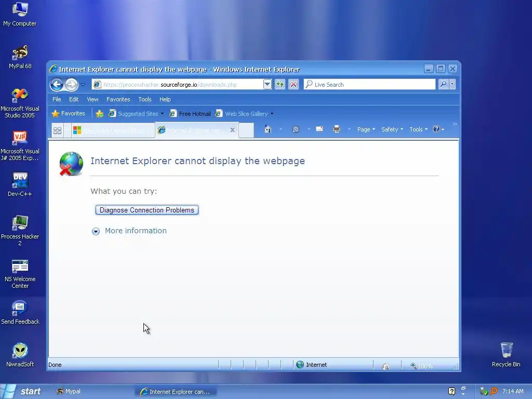The image size is (532, 399).
Task: Show more command bar chevrons
Action: [x=455, y=124]
